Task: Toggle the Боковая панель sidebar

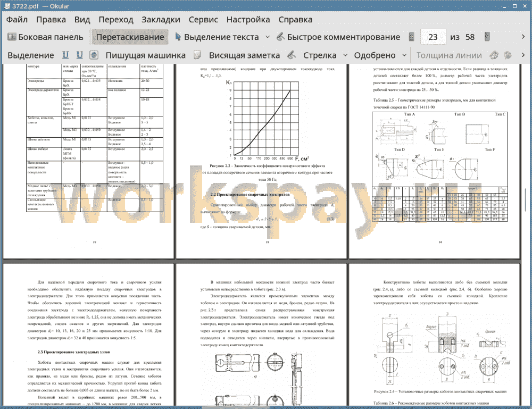Action: click(x=45, y=37)
